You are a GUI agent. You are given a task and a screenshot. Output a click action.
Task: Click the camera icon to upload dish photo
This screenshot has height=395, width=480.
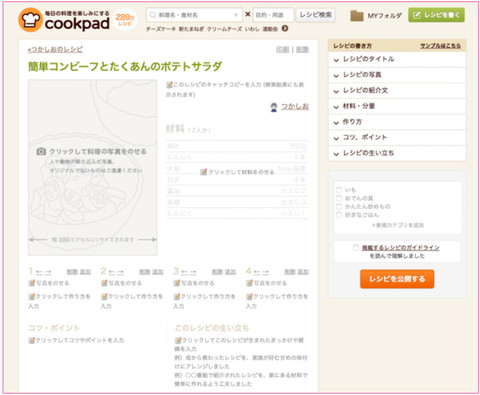[x=41, y=152]
